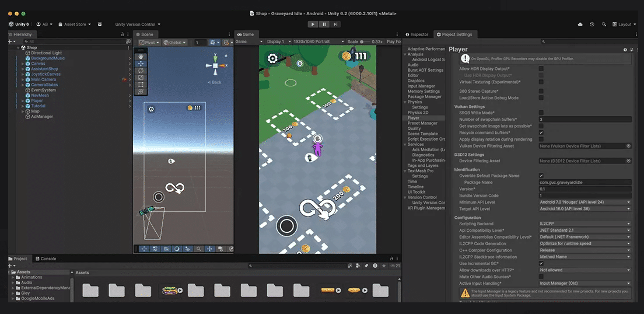The image size is (644, 314).
Task: Click the object picker for Vulkan Device Filtering Asset
Action: coord(628,146)
